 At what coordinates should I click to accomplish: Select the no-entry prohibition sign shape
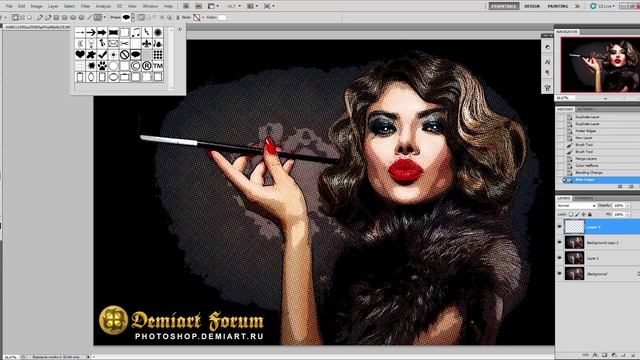tap(124, 54)
